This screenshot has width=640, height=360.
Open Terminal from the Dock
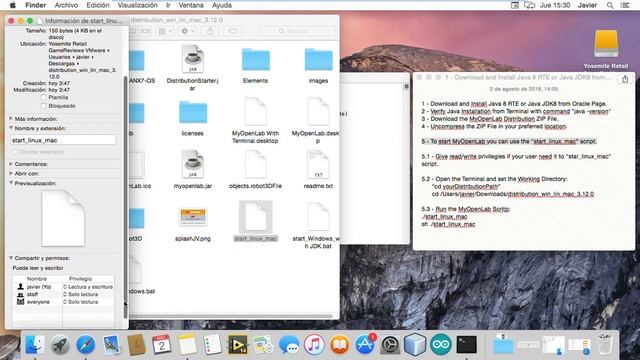click(467, 345)
